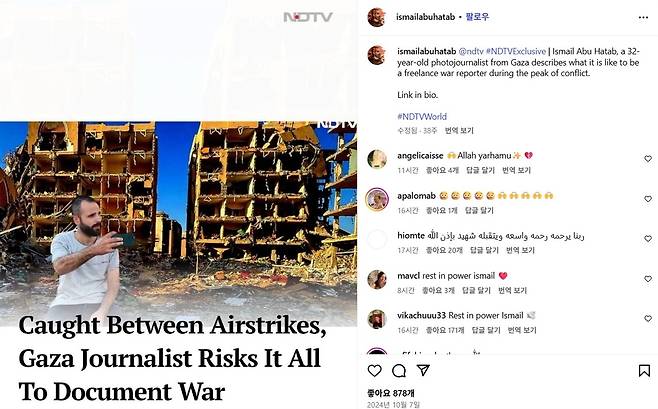The width and height of the screenshot is (658, 409).
Task: Save the post with the bookmark icon
Action: (x=644, y=370)
